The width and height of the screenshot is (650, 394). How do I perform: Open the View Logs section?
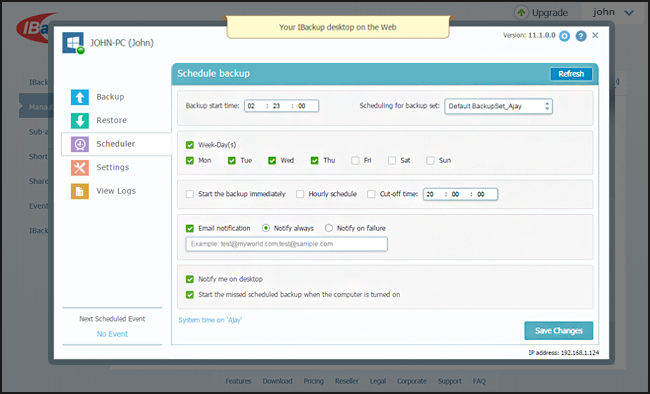(116, 191)
